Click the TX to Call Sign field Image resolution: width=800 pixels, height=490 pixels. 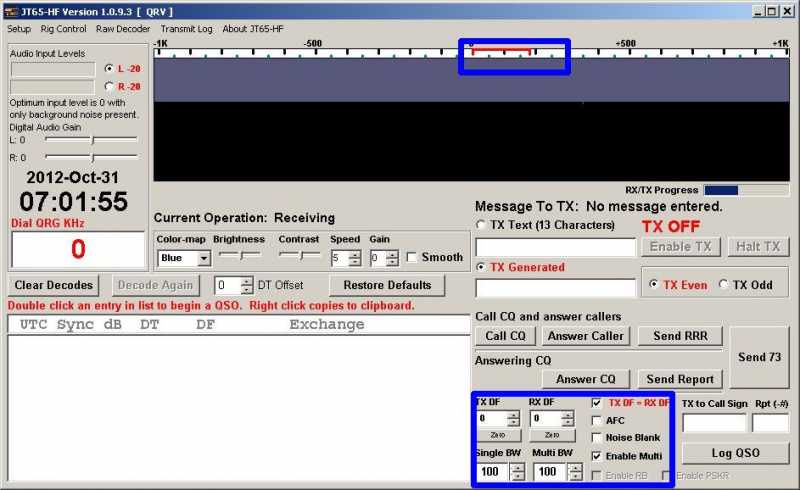point(714,423)
